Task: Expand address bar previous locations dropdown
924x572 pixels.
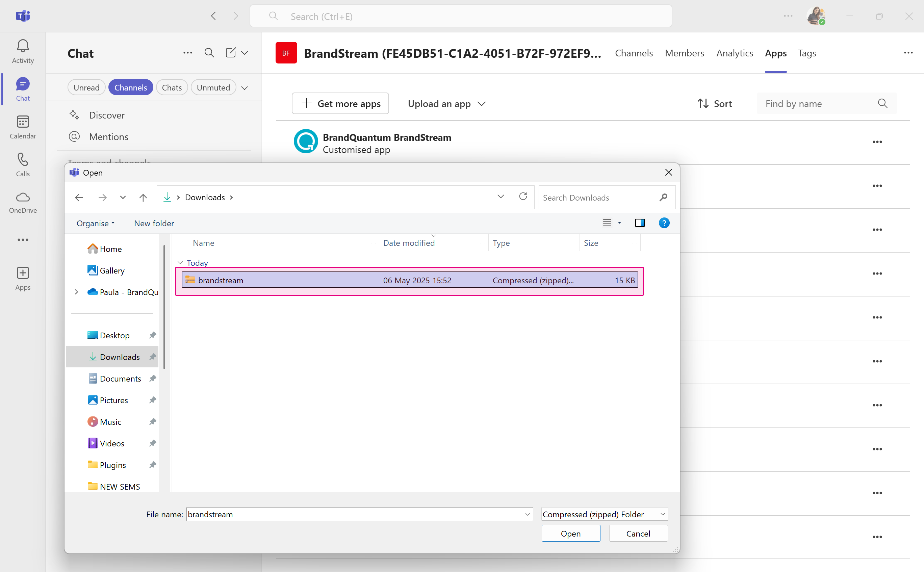Action: tap(500, 197)
